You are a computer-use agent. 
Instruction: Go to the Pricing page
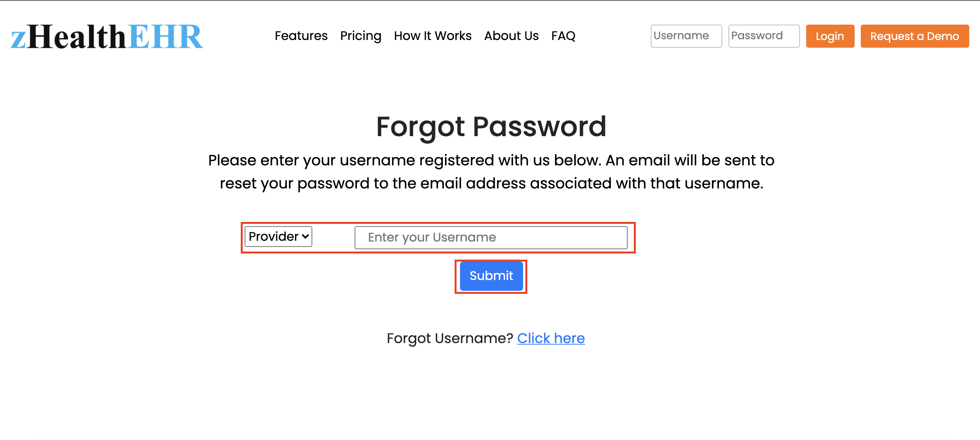pyautogui.click(x=360, y=36)
